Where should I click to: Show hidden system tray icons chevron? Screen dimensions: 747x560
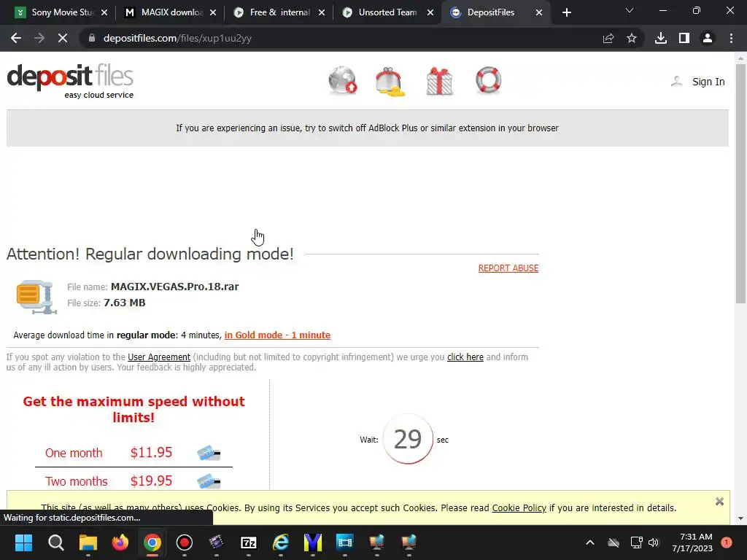coord(589,542)
